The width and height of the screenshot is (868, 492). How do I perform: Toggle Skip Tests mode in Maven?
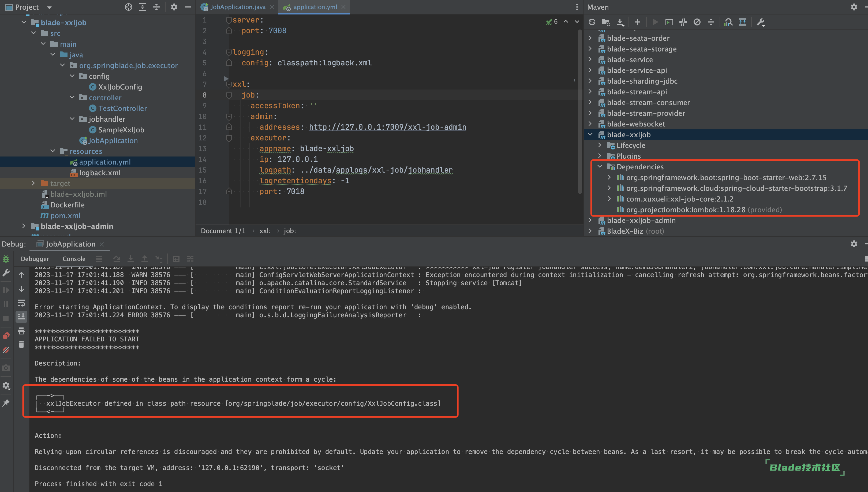pos(697,22)
